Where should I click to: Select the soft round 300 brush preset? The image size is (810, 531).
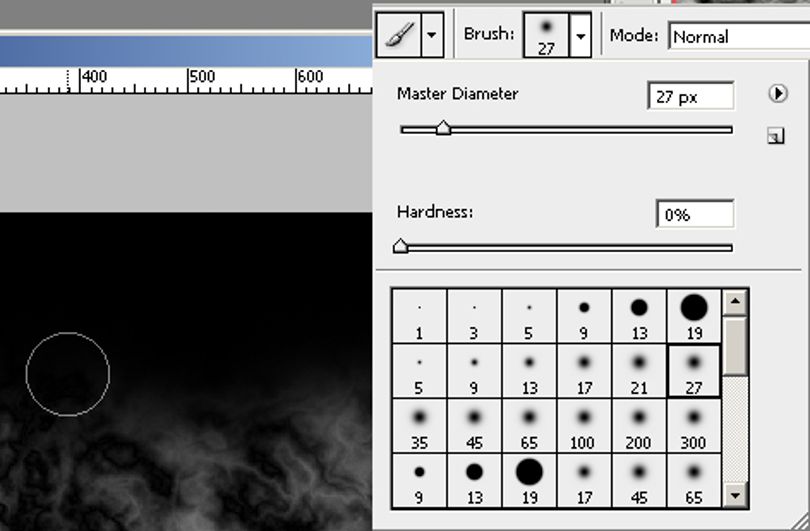tap(694, 426)
